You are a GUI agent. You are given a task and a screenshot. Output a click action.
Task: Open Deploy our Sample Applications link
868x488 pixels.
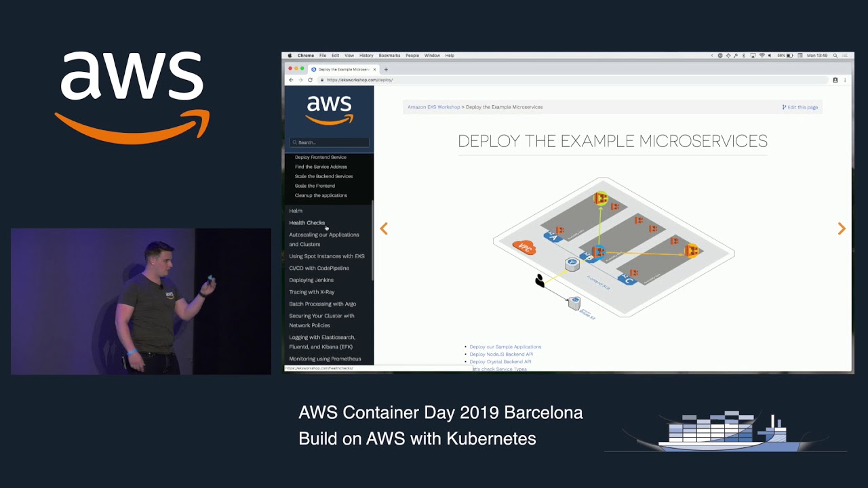[x=505, y=347]
